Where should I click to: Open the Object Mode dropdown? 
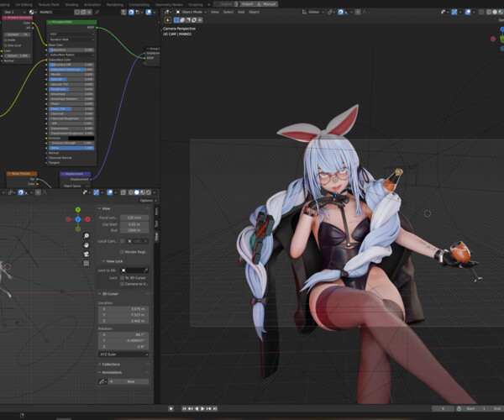click(x=192, y=13)
